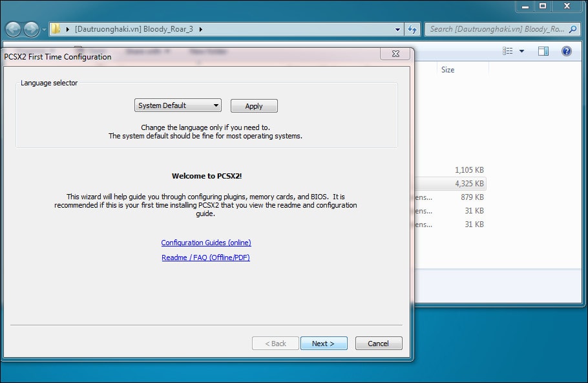This screenshot has height=383, width=588.
Task: Click the Explorer refresh button
Action: (x=412, y=29)
